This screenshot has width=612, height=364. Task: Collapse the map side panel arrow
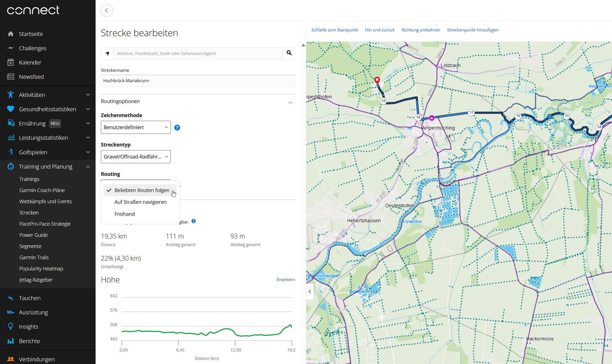310,292
